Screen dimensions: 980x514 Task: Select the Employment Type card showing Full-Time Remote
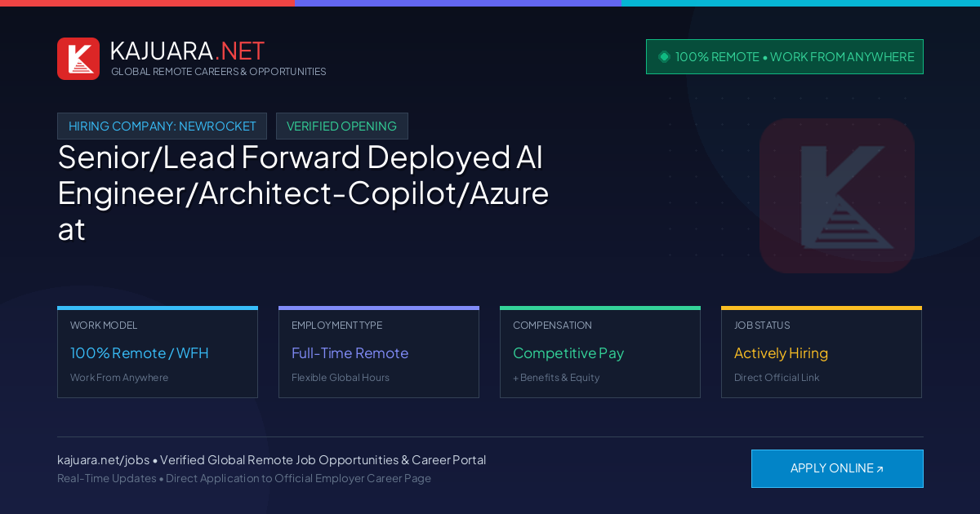tap(379, 352)
